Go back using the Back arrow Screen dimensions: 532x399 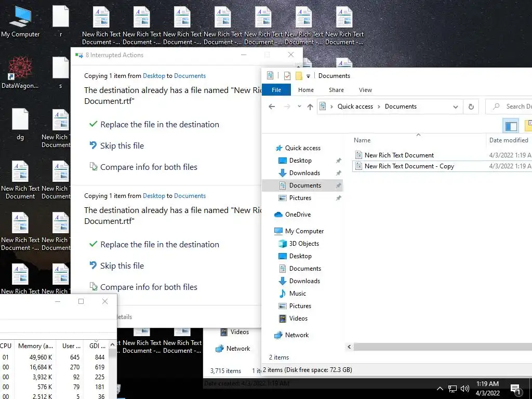point(272,107)
